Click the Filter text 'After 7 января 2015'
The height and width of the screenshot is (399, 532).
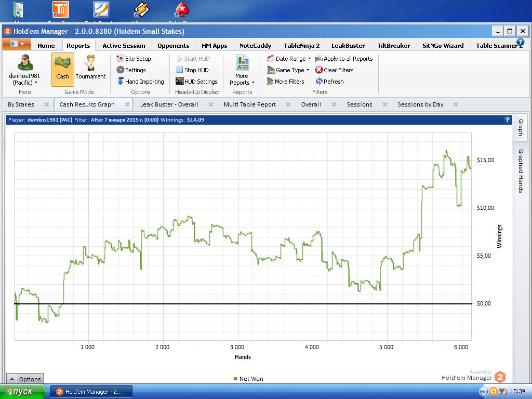(x=125, y=120)
